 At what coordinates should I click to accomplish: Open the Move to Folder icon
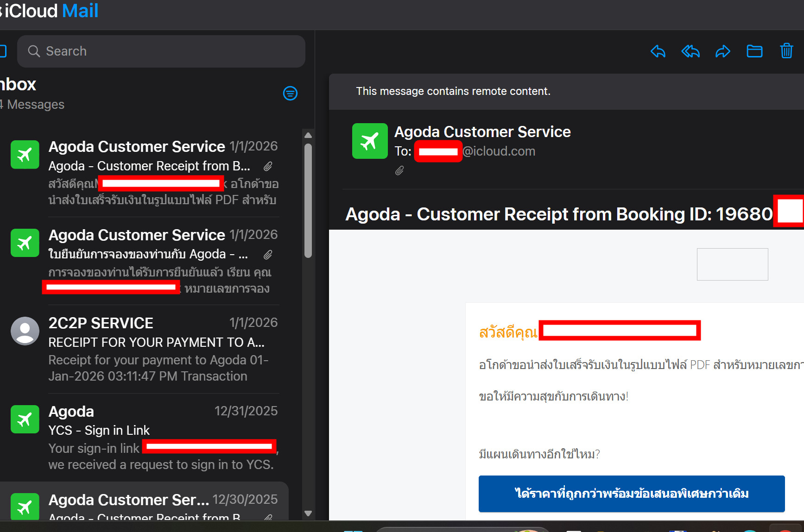click(x=754, y=51)
